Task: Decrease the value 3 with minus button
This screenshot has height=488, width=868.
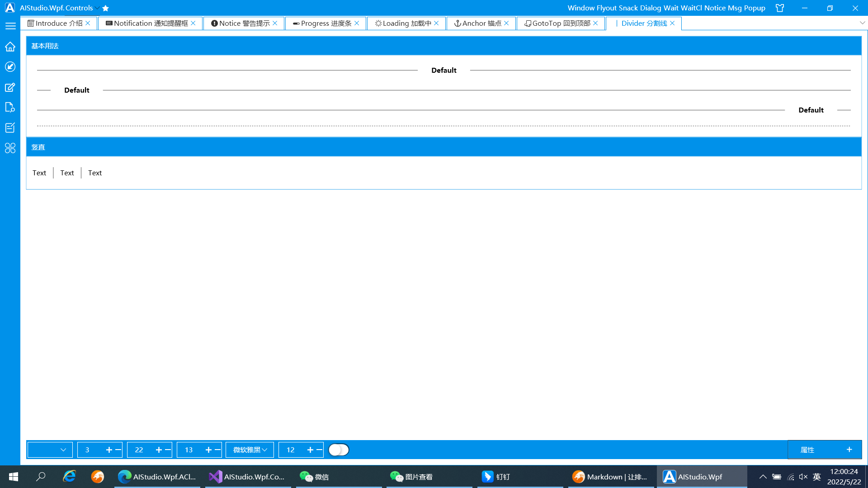Action: pos(118,450)
